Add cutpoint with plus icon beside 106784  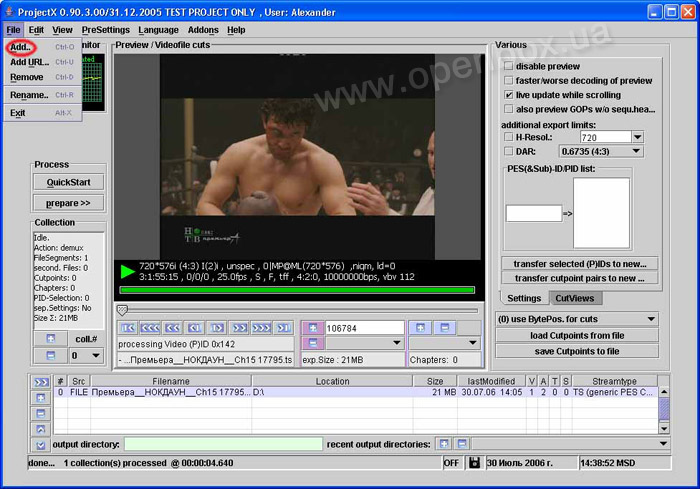tap(313, 328)
